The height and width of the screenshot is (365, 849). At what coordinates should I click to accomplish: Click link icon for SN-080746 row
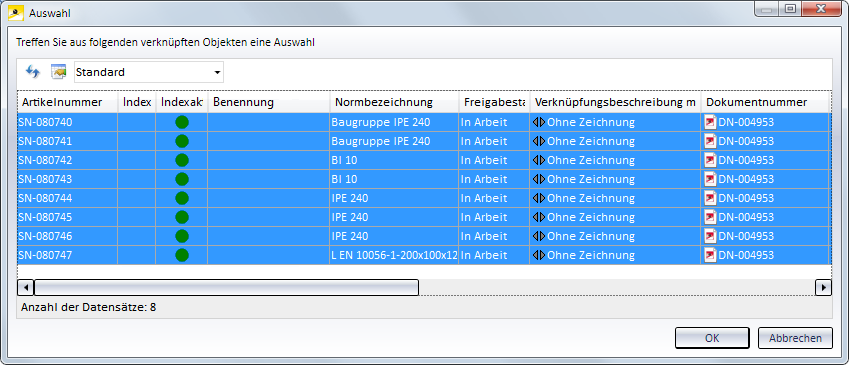[539, 236]
